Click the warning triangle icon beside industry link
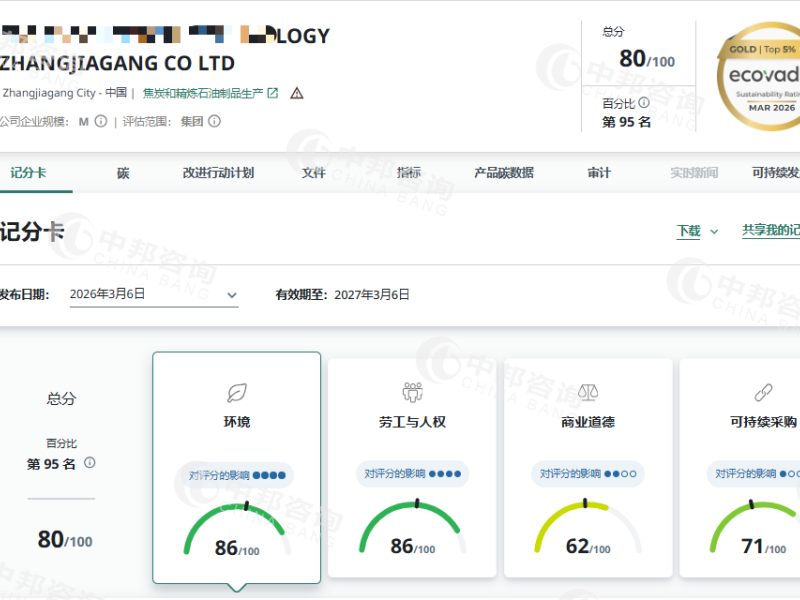The height and width of the screenshot is (600, 800). (296, 93)
